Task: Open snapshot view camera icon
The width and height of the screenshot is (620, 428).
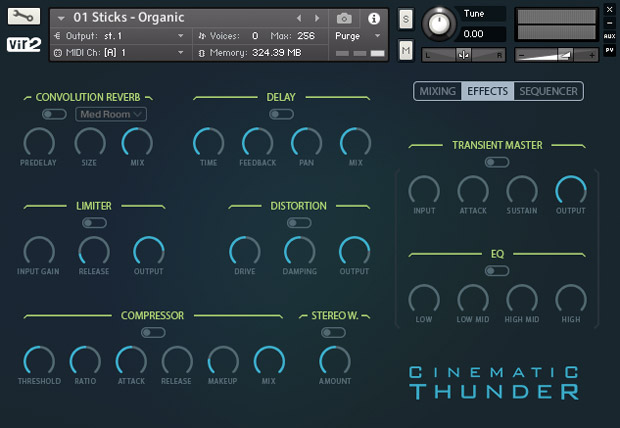Action: point(344,18)
